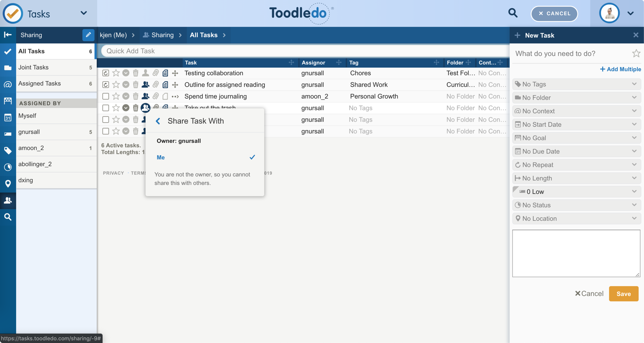This screenshot has width=644, height=343.
Task: Open Search view in left rail
Action: tap(8, 217)
